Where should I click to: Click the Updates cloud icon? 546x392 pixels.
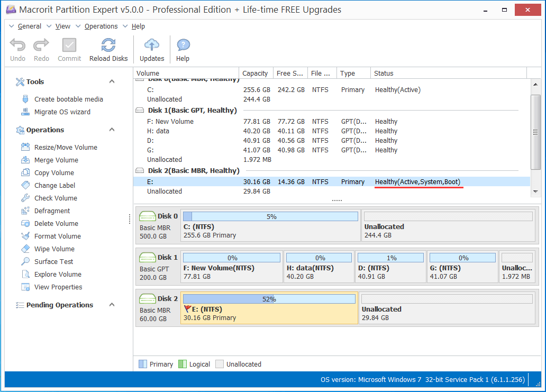click(152, 45)
